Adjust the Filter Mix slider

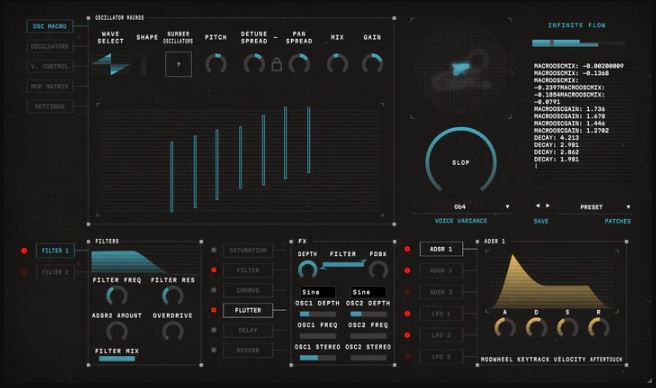click(x=117, y=359)
